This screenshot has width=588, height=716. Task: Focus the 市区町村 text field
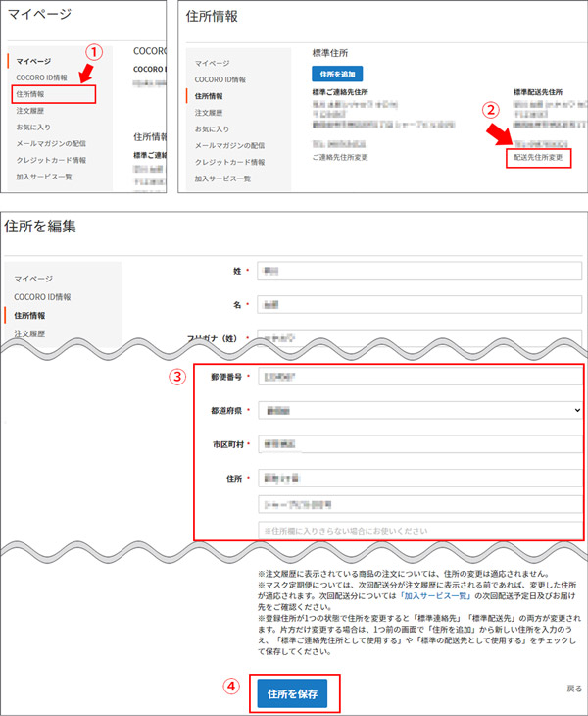point(418,444)
